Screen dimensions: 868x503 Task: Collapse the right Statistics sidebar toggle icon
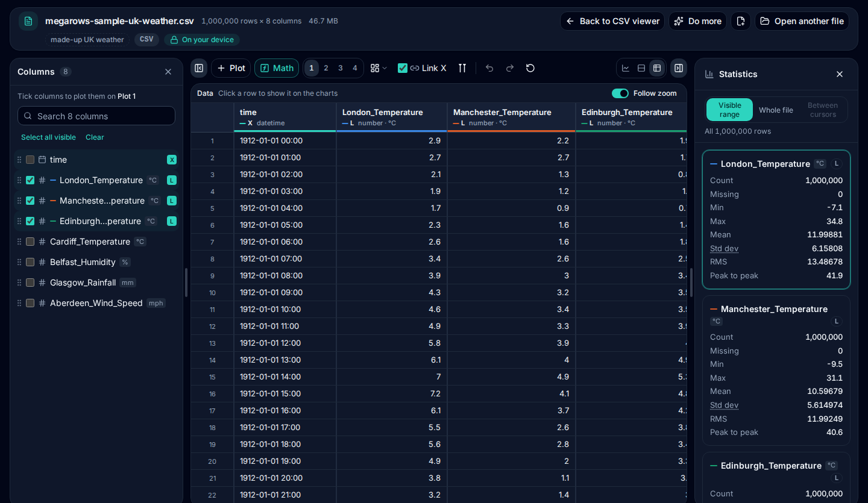(x=679, y=68)
